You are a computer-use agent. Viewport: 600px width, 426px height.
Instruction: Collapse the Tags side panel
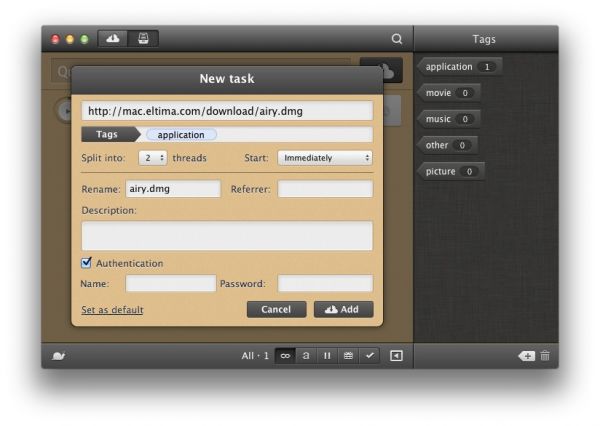(x=396, y=356)
